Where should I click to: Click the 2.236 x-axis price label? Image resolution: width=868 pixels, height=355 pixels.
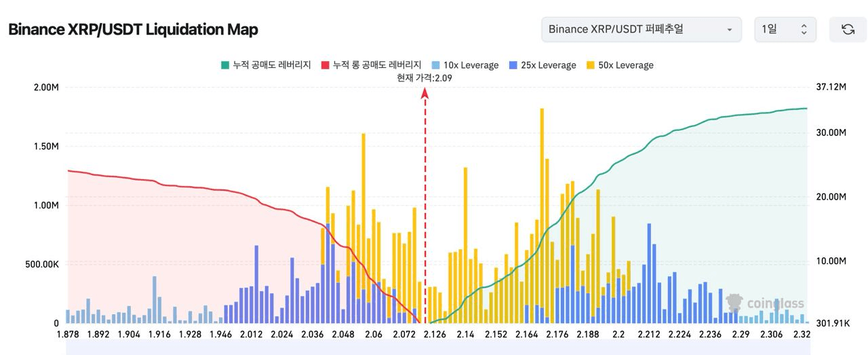point(710,335)
